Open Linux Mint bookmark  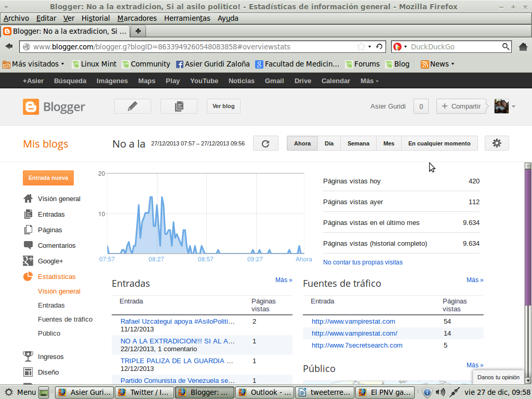click(x=95, y=64)
